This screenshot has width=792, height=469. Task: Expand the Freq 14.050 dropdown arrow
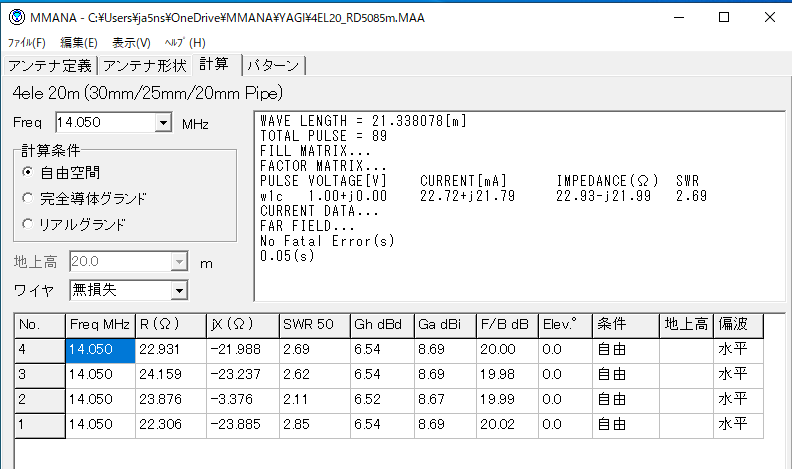click(x=164, y=123)
